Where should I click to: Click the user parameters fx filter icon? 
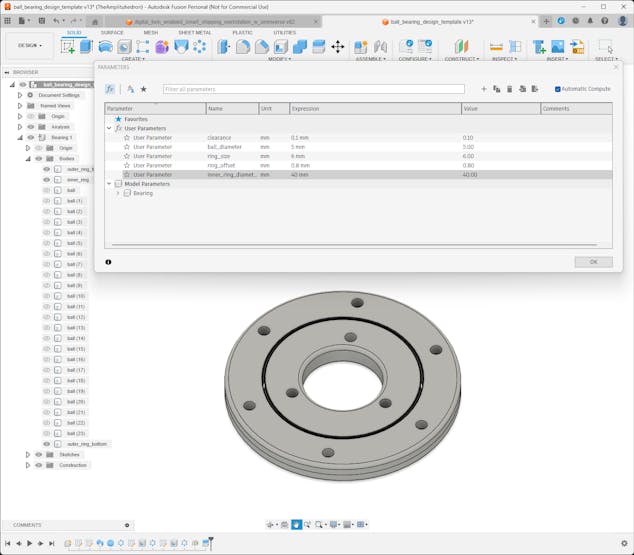(110, 89)
